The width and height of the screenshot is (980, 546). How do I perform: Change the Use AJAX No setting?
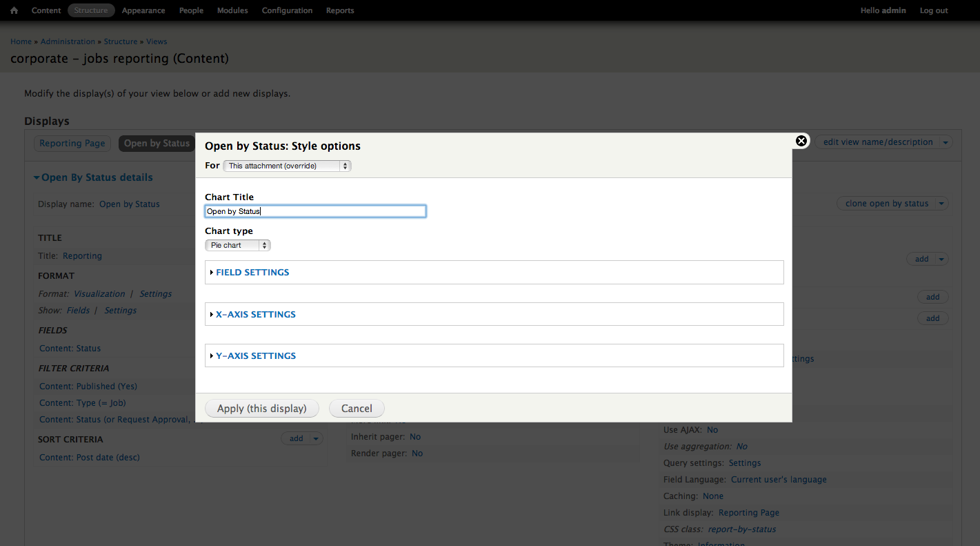tap(712, 430)
